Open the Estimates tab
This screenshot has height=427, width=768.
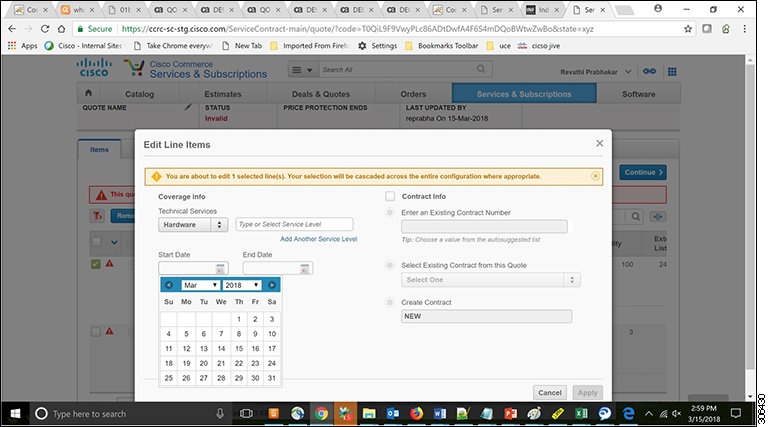coord(223,94)
